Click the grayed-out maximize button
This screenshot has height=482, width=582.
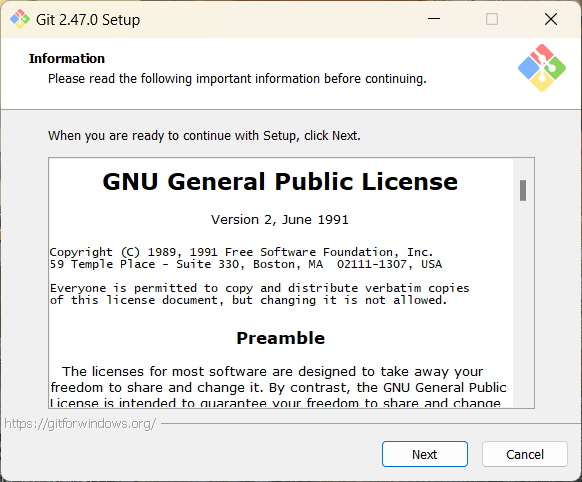492,19
